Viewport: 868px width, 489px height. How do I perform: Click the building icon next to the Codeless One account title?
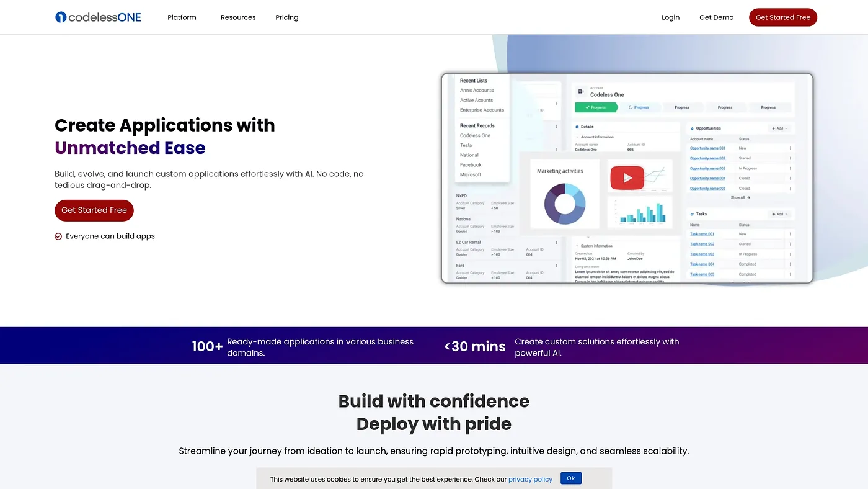tap(581, 92)
